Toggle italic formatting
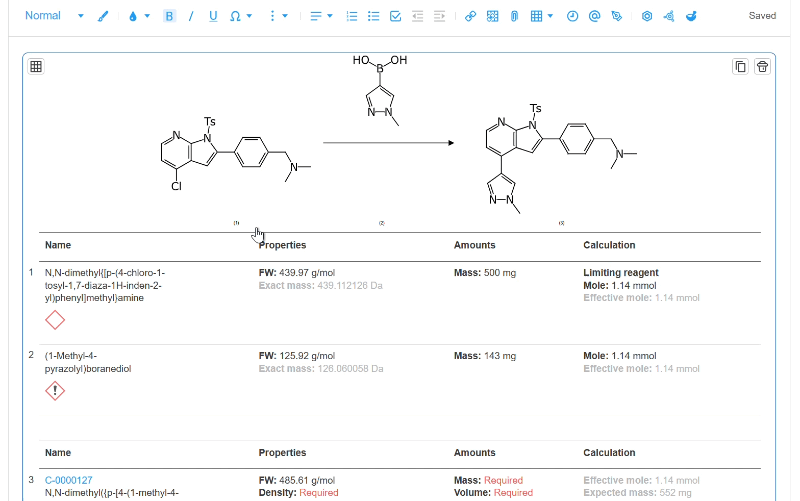The height and width of the screenshot is (501, 800). click(x=191, y=16)
